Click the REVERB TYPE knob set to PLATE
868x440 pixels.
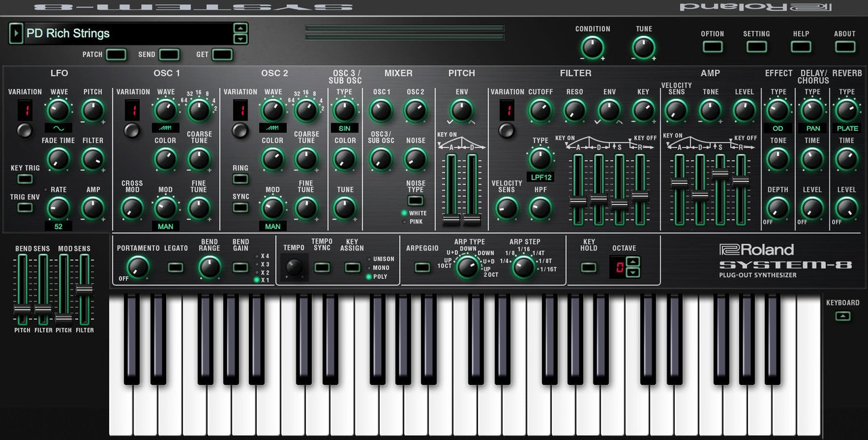(847, 110)
